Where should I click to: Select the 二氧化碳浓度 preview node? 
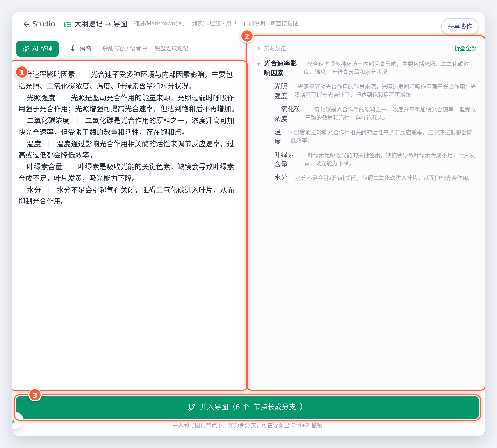pos(288,114)
